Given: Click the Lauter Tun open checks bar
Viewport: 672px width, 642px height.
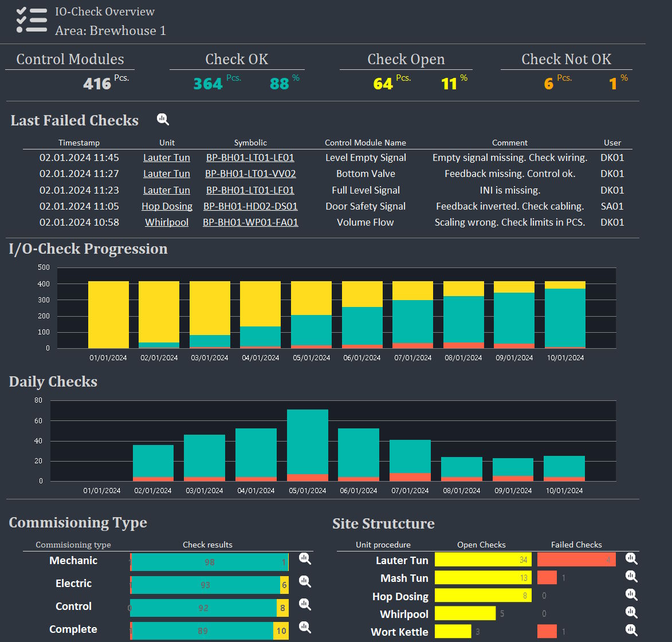Looking at the screenshot, I should (483, 560).
